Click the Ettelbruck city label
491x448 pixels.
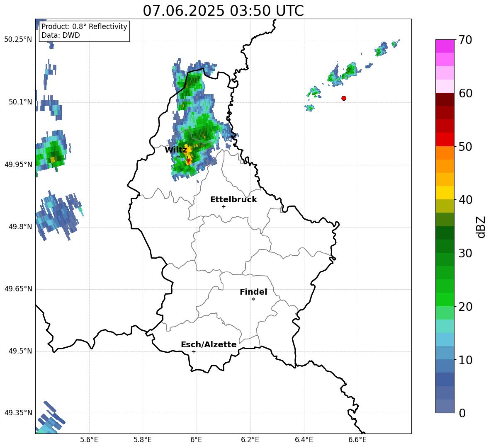coord(233,200)
